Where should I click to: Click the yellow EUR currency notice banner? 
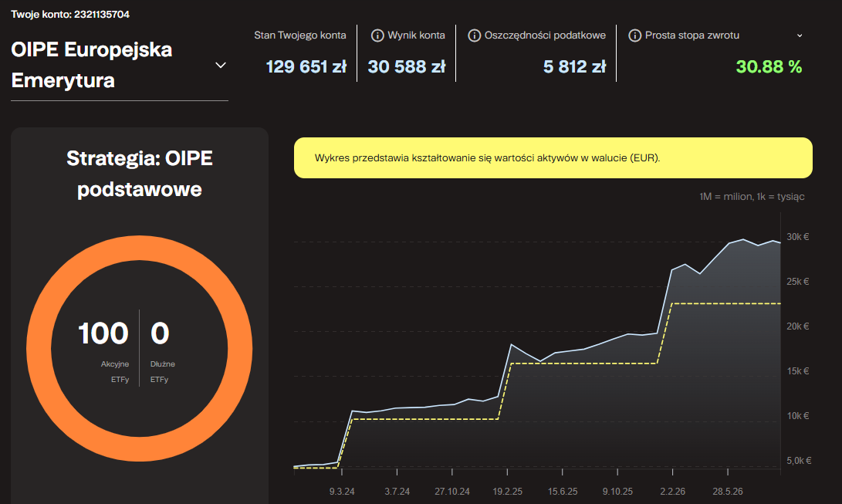click(553, 157)
